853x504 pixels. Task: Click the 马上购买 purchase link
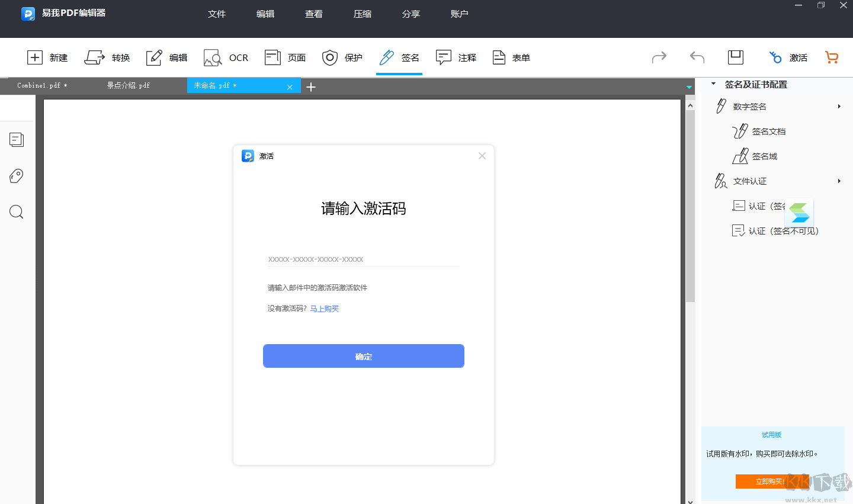click(324, 308)
